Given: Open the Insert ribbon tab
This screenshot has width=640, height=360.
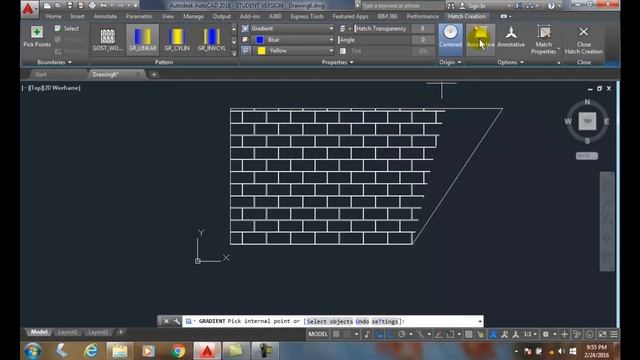Looking at the screenshot, I should pyautogui.click(x=77, y=16).
